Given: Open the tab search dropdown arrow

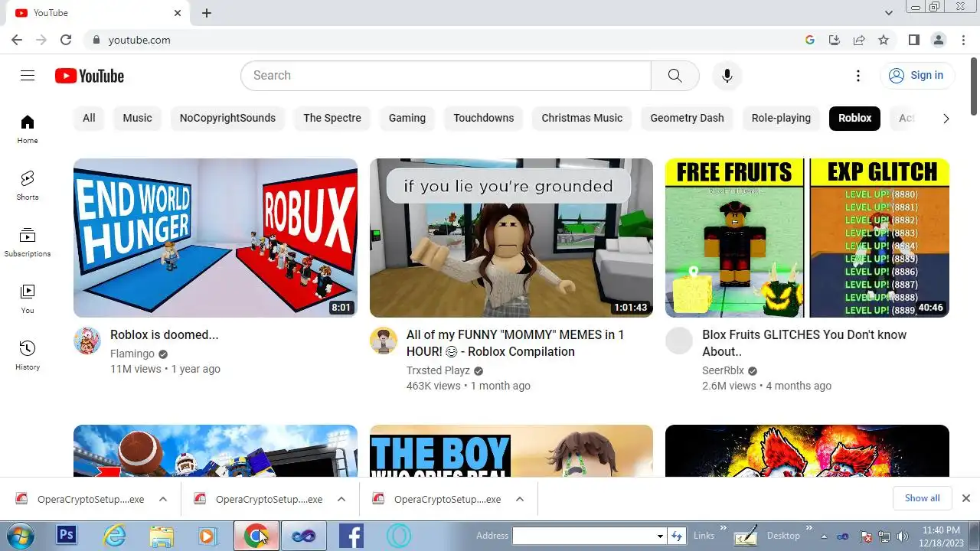Looking at the screenshot, I should (x=889, y=13).
